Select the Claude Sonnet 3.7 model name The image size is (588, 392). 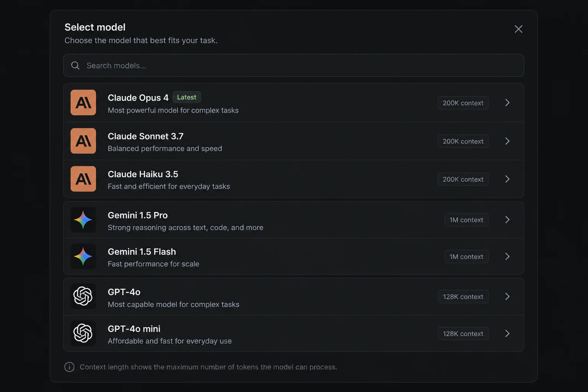coord(145,136)
